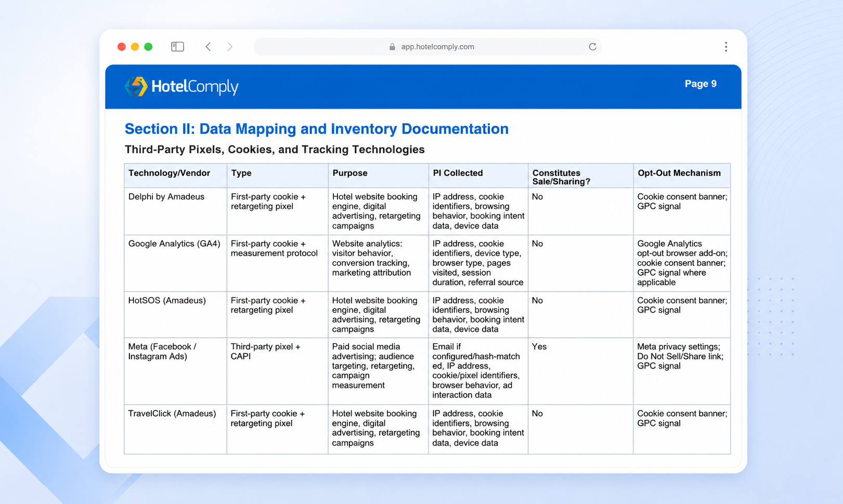Toggle the browser sidebar icon
The image size is (843, 504).
pyautogui.click(x=177, y=47)
